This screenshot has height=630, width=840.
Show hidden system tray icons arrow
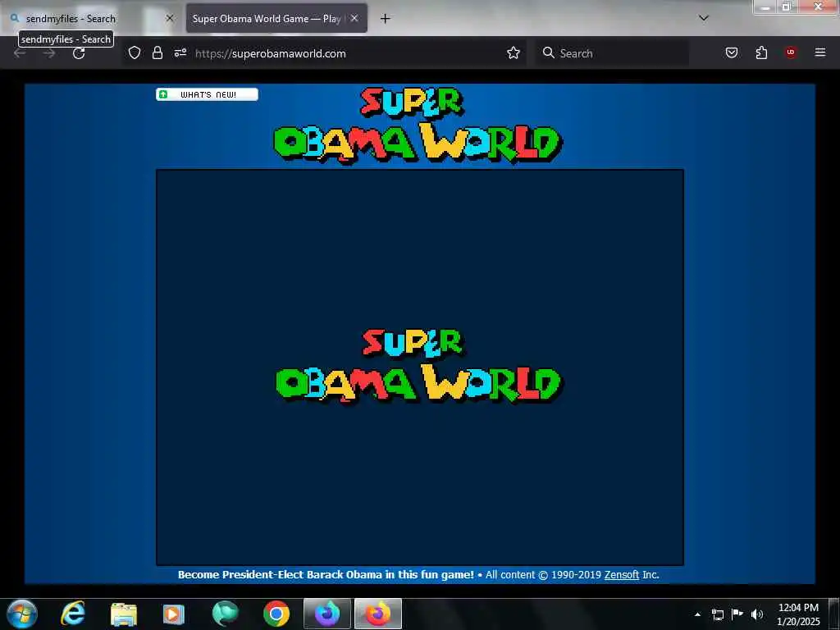697,614
